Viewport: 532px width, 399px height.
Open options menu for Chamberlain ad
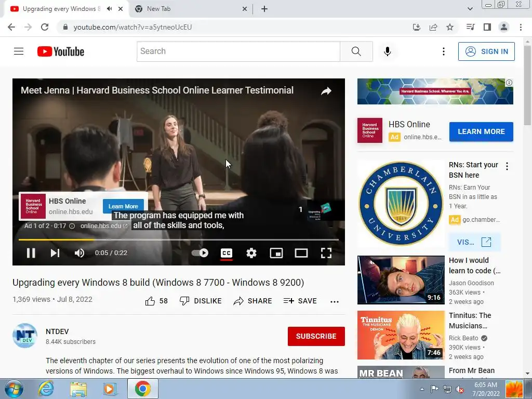tap(507, 166)
